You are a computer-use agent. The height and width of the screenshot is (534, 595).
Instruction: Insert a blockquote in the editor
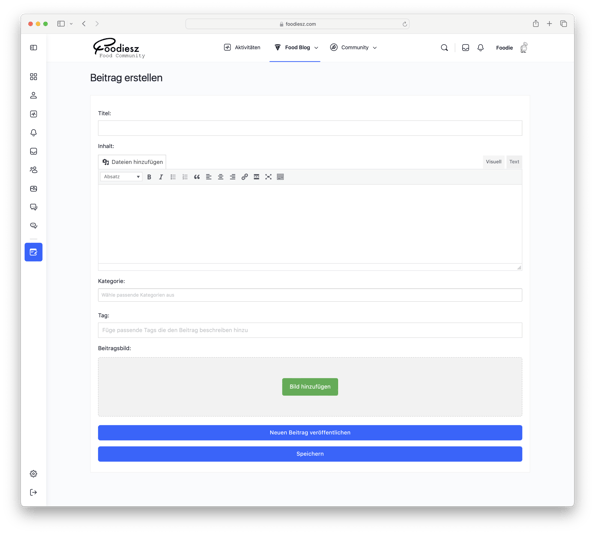[197, 177]
